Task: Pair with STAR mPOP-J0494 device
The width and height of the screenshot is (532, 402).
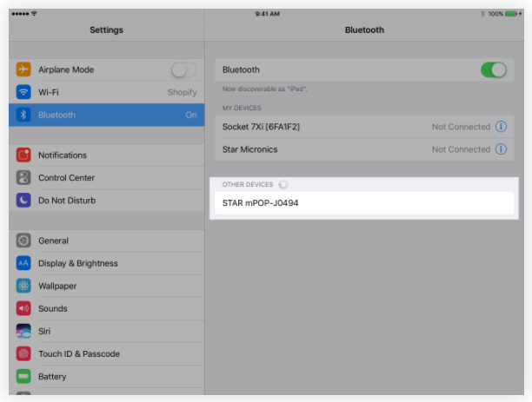Action: (364, 202)
